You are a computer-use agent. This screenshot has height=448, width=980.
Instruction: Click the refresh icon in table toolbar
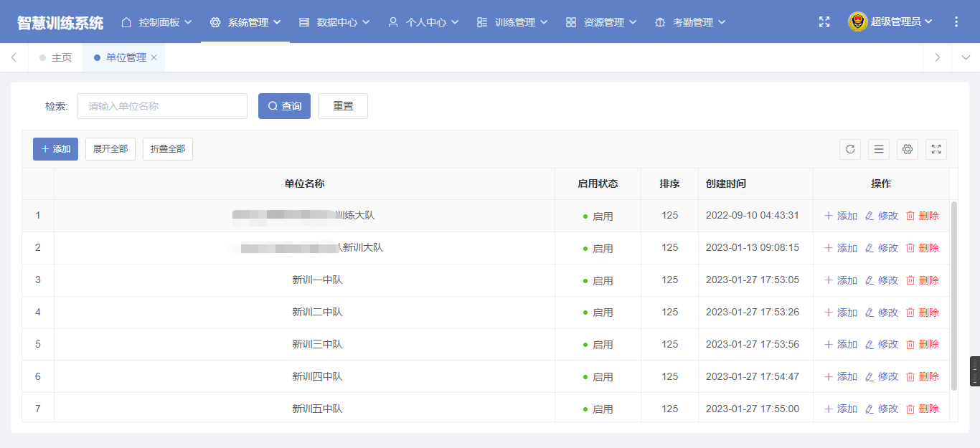850,149
